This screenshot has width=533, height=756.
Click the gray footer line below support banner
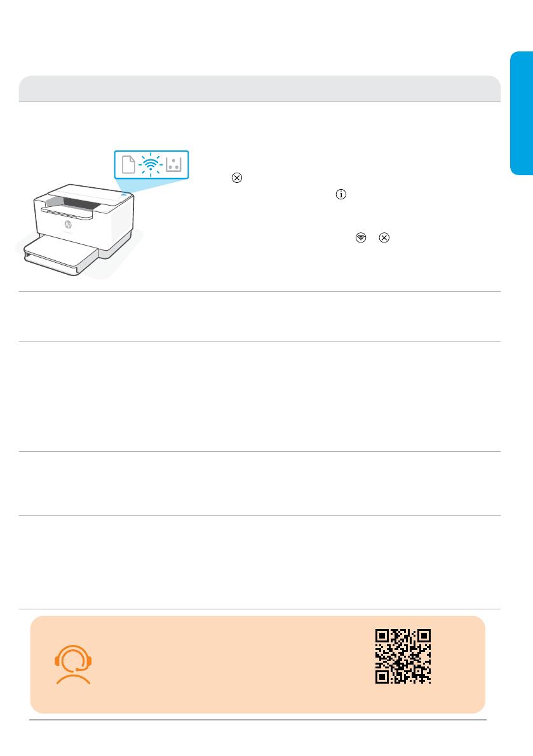(x=257, y=720)
